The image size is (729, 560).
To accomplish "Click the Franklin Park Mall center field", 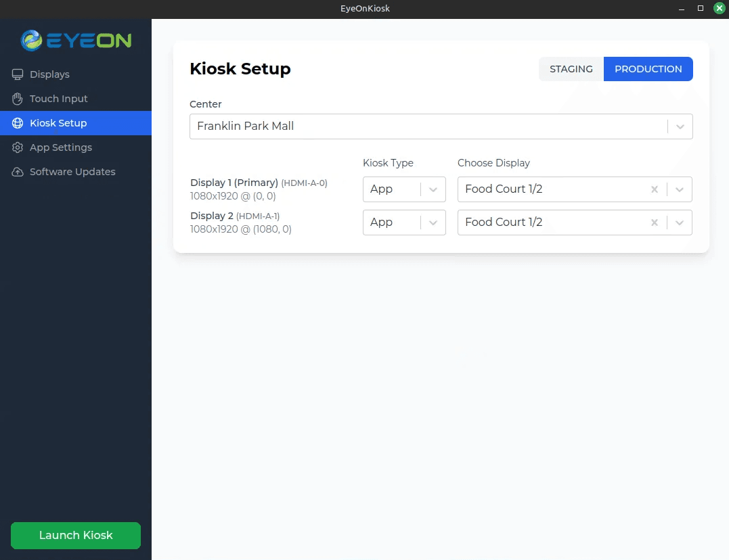I will (x=406, y=126).
